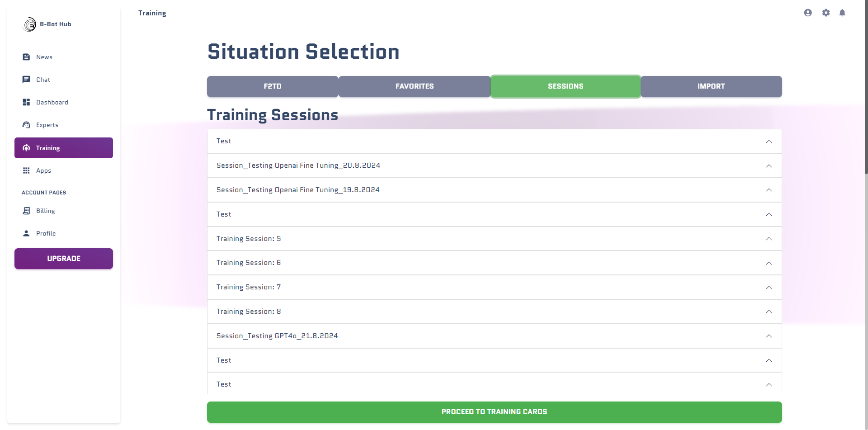The width and height of the screenshot is (868, 430).
Task: Open the Experts headset icon
Action: point(26,125)
